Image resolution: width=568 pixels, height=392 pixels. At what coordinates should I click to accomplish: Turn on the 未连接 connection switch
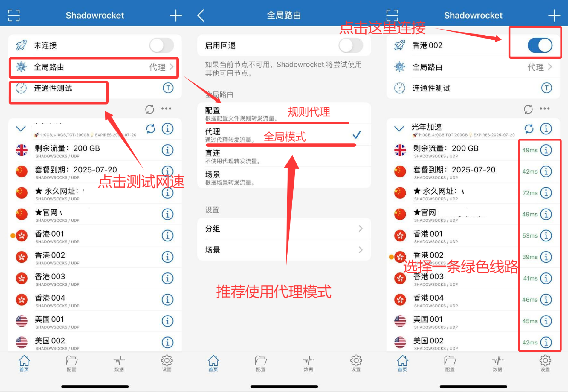coord(162,45)
